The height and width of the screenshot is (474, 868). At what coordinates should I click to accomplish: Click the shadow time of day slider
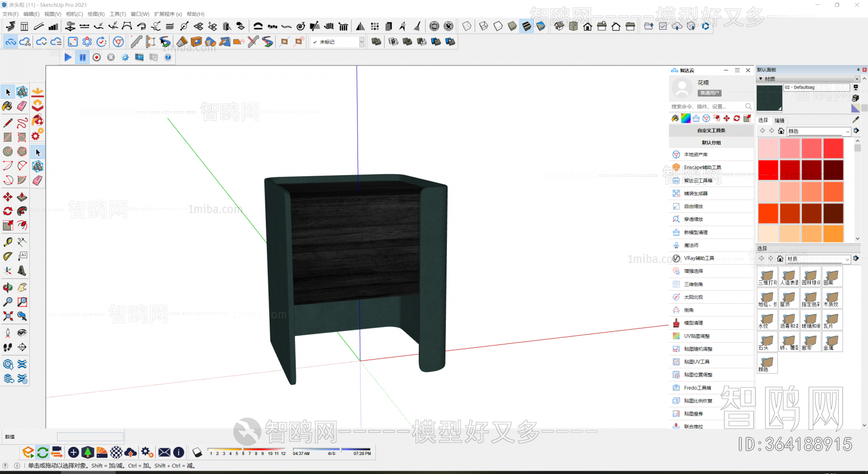(x=332, y=450)
